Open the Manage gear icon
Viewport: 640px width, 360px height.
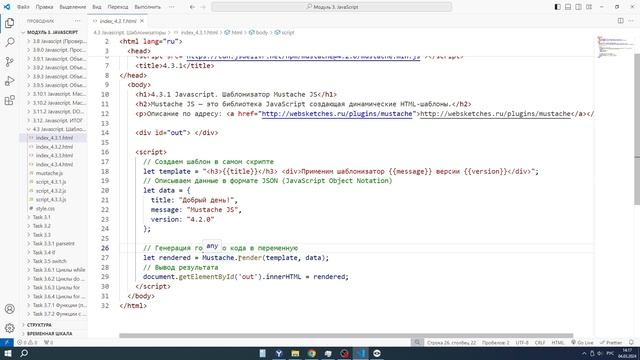[x=10, y=328]
